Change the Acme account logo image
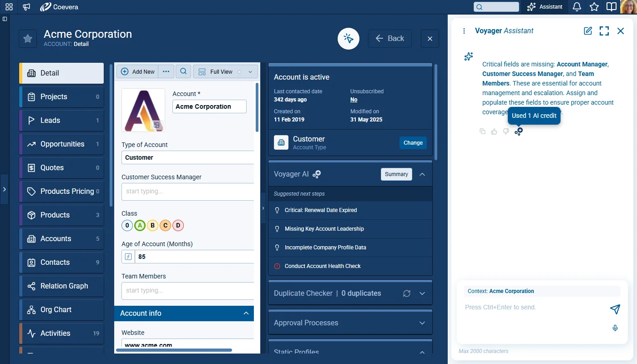637x364 pixels. point(157,125)
